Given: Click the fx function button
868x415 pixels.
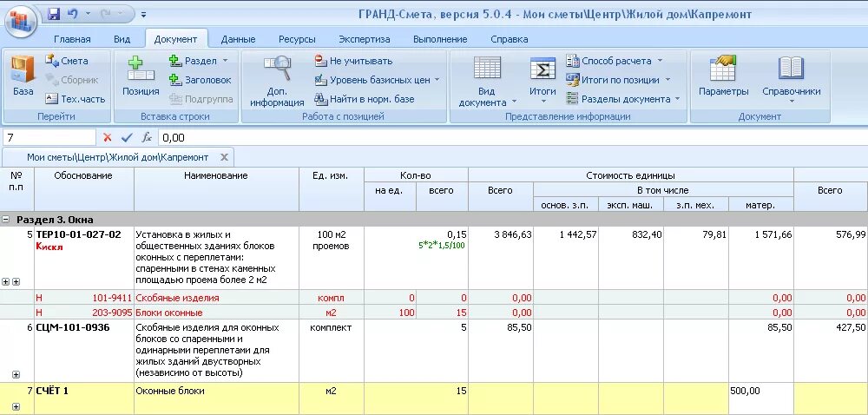Looking at the screenshot, I should (147, 137).
